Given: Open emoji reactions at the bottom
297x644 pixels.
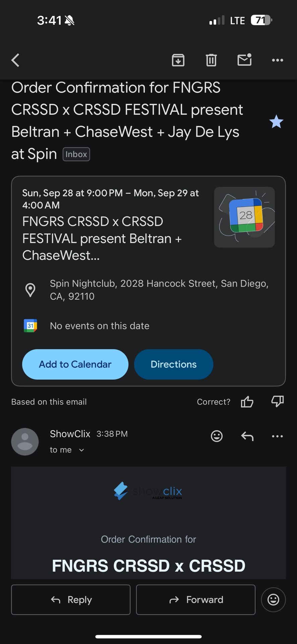Looking at the screenshot, I should click(x=273, y=600).
